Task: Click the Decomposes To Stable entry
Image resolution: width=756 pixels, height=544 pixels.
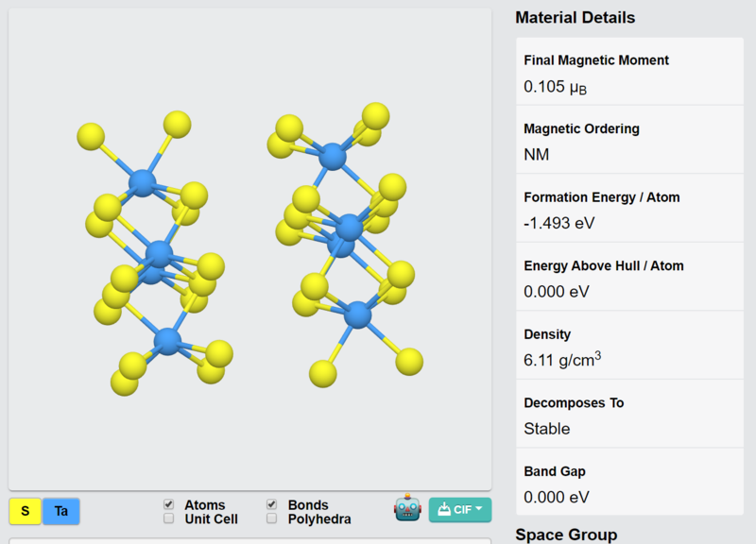Action: [x=629, y=414]
